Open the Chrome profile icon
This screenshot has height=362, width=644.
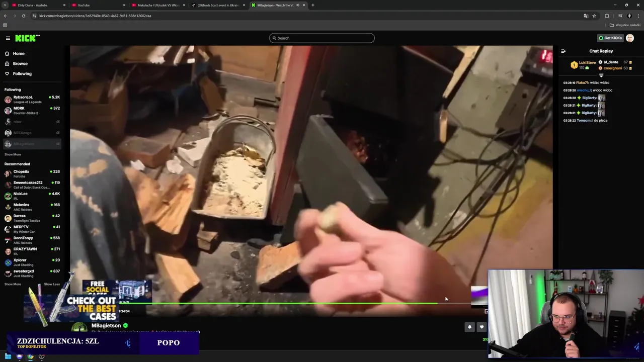(x=629, y=16)
